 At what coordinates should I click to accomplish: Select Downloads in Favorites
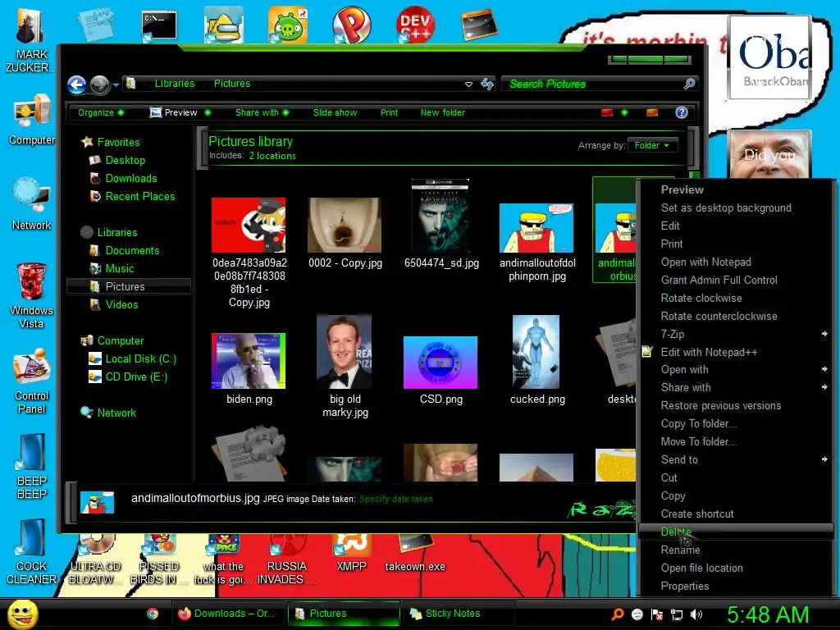[130, 178]
